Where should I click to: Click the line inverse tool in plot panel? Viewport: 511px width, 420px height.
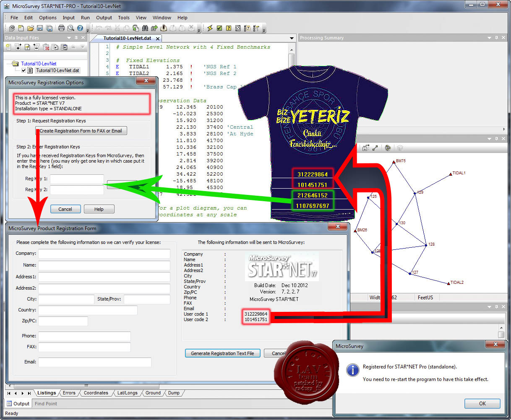[x=375, y=148]
